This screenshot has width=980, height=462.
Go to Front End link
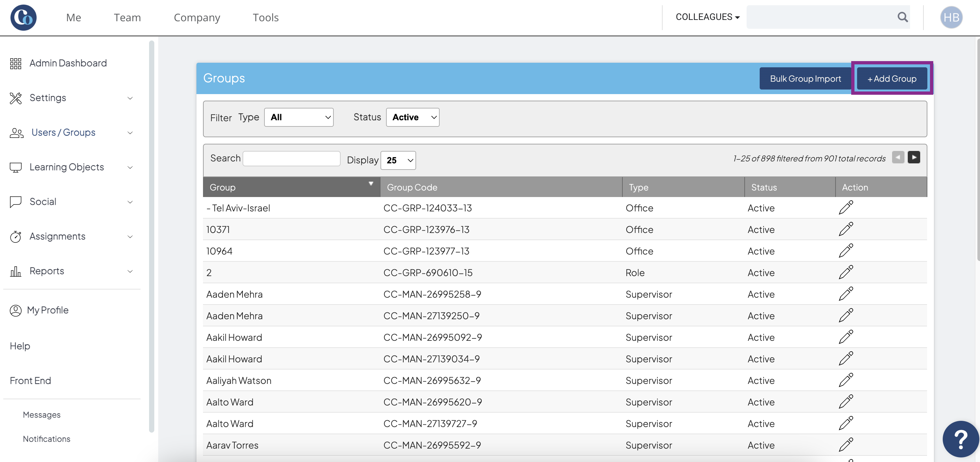coord(30,381)
